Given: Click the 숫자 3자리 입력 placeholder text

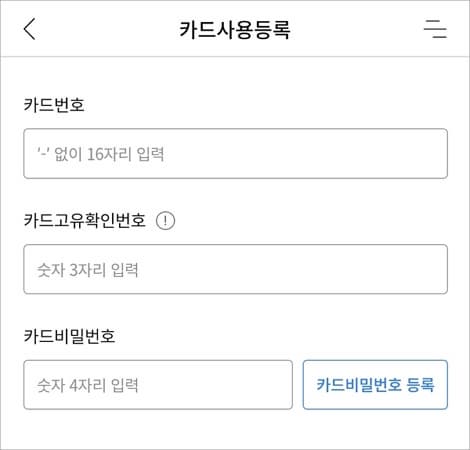Looking at the screenshot, I should tap(88, 270).
